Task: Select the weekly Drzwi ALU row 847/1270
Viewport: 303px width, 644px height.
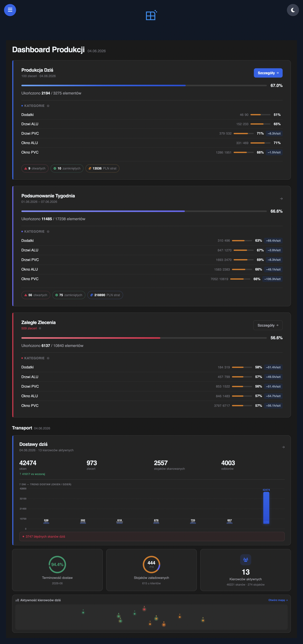Action: point(152,250)
